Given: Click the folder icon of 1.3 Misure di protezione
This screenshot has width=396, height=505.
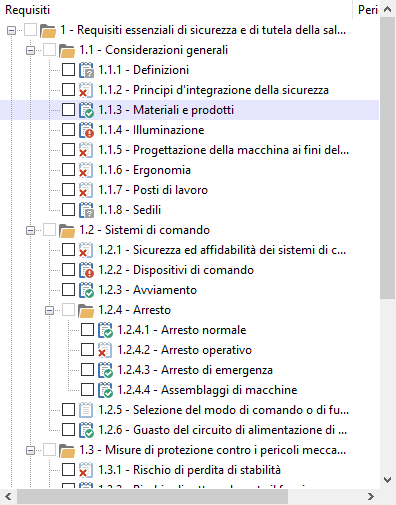Looking at the screenshot, I should click(67, 450).
